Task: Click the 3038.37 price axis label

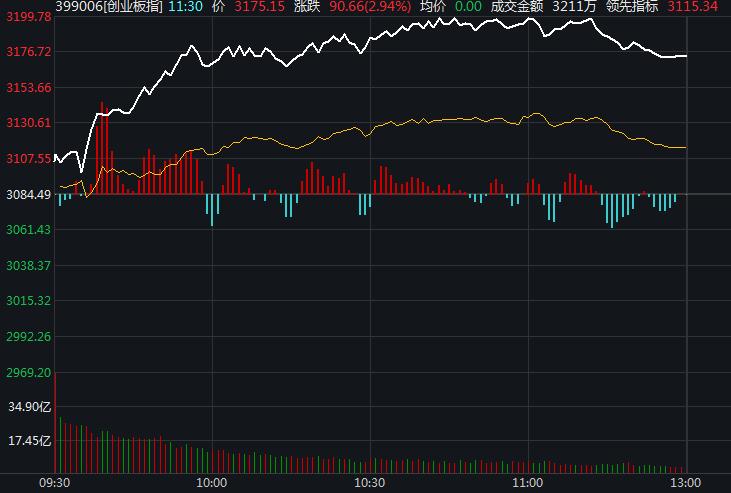Action: pyautogui.click(x=28, y=265)
